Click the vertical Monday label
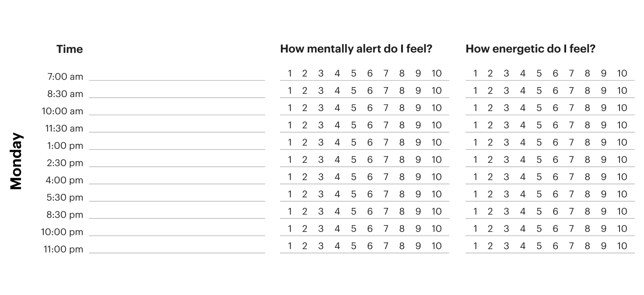This screenshot has height=295, width=644. [x=16, y=161]
